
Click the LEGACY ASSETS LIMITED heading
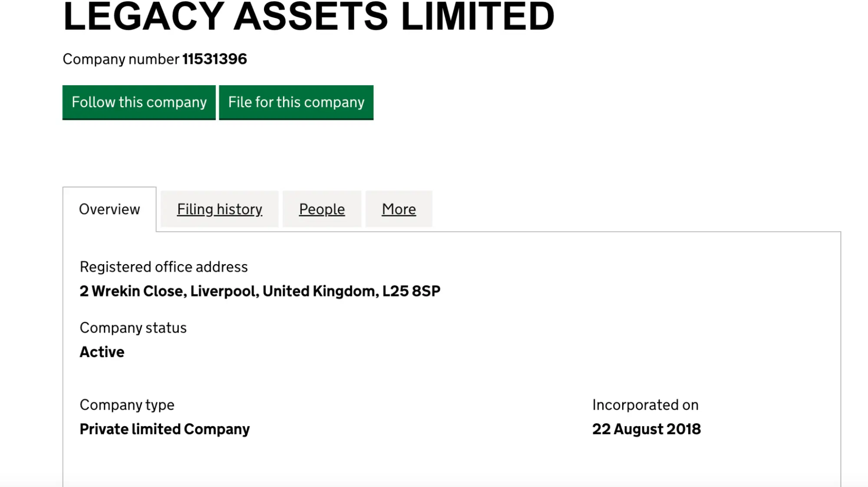pyautogui.click(x=308, y=17)
